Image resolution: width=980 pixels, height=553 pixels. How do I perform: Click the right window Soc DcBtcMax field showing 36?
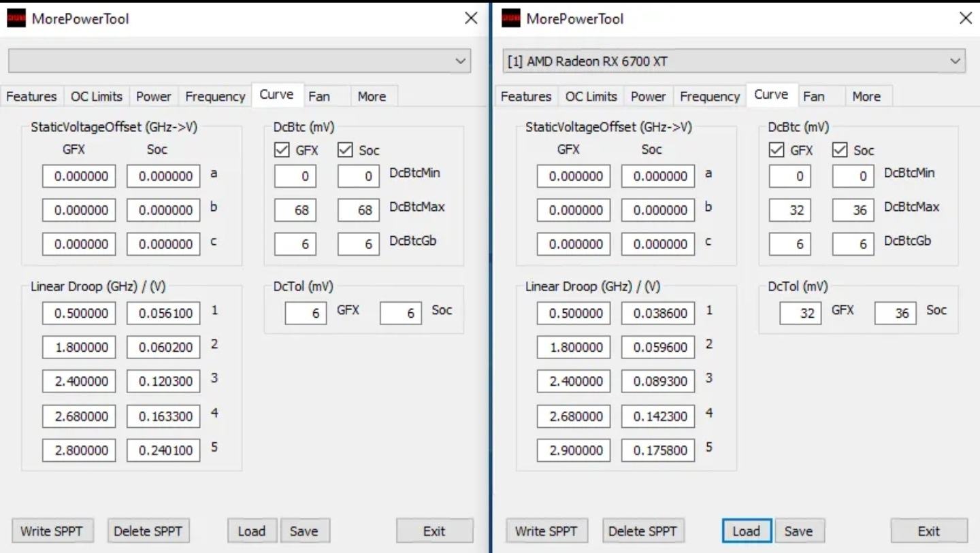coord(853,210)
